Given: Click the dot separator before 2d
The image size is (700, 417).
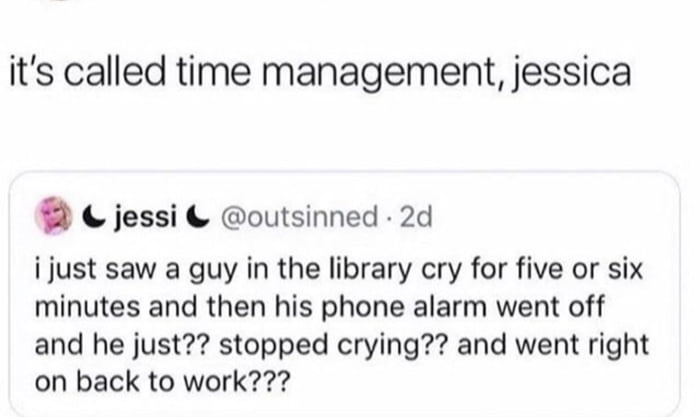Looking at the screenshot, I should 389,218.
